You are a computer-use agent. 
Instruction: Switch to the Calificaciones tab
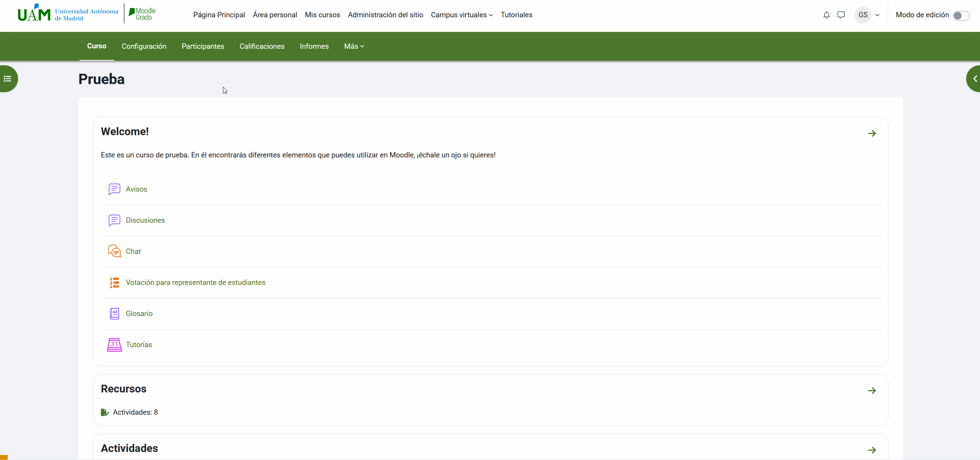coord(262,46)
